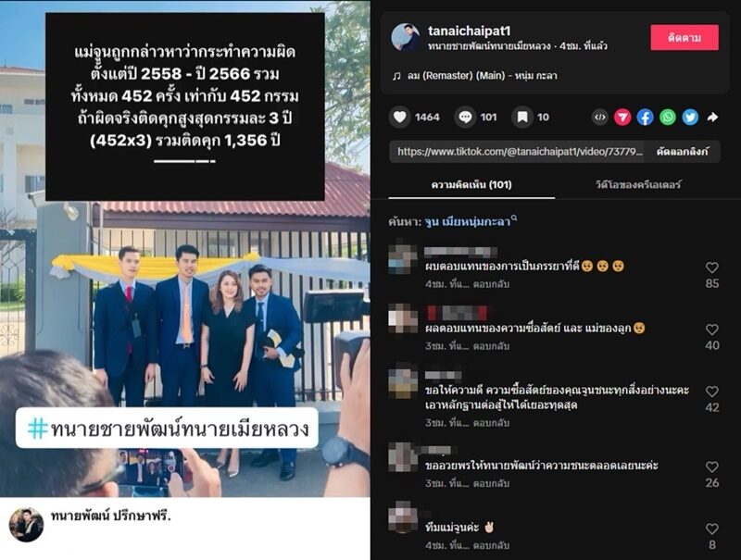Switch to ความคิดเห็น (101) tab

(471, 184)
